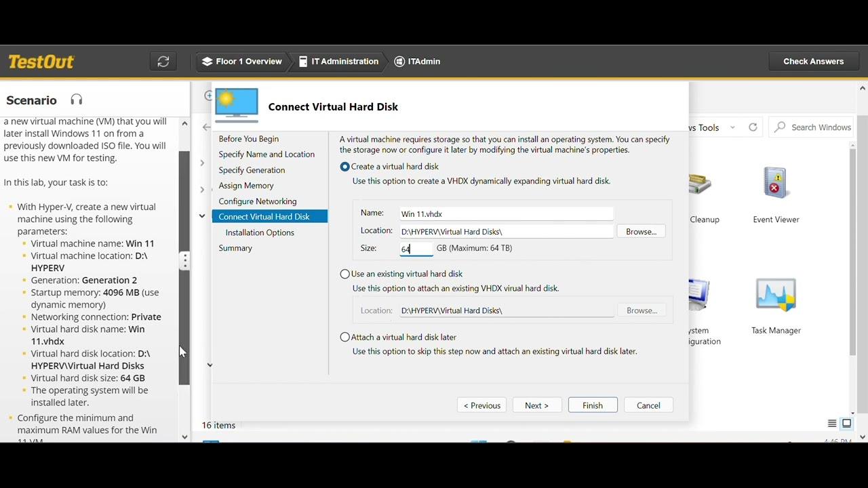Image resolution: width=868 pixels, height=488 pixels.
Task: Click the scenario panel scrollbar thumb
Action: (x=184, y=268)
